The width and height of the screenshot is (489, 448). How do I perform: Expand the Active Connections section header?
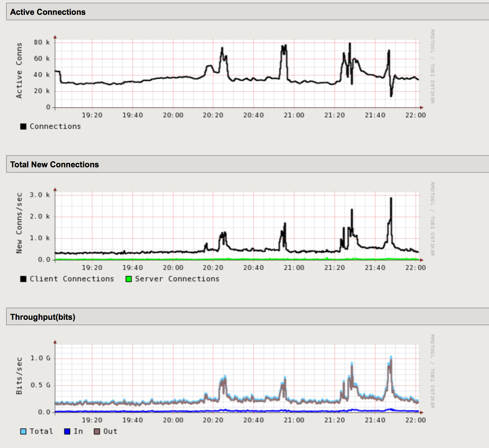tap(48, 12)
